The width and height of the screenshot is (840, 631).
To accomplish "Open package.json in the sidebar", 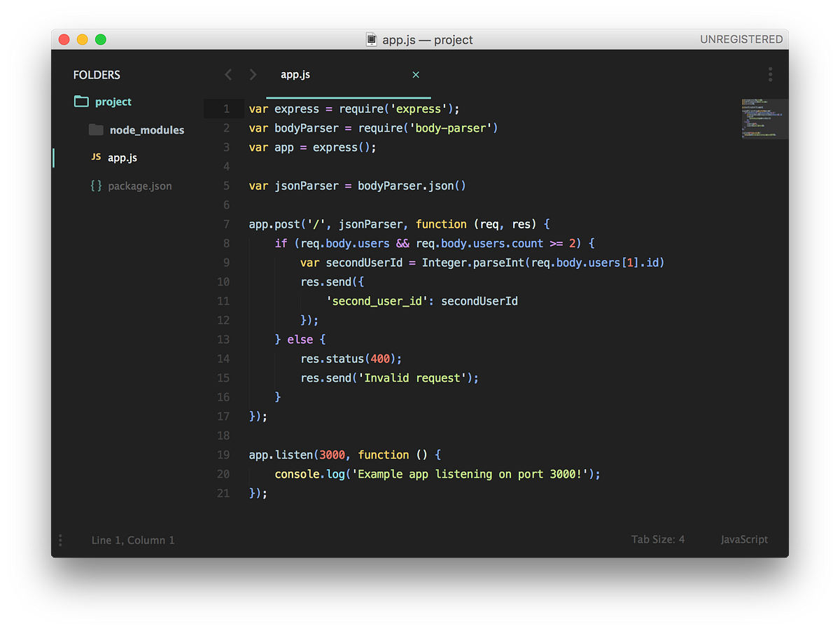I will (140, 186).
